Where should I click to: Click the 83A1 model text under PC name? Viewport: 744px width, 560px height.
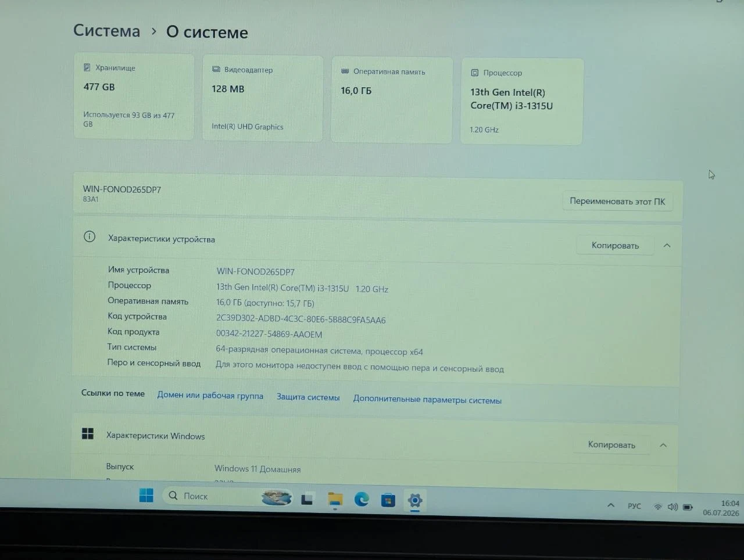[x=91, y=199]
